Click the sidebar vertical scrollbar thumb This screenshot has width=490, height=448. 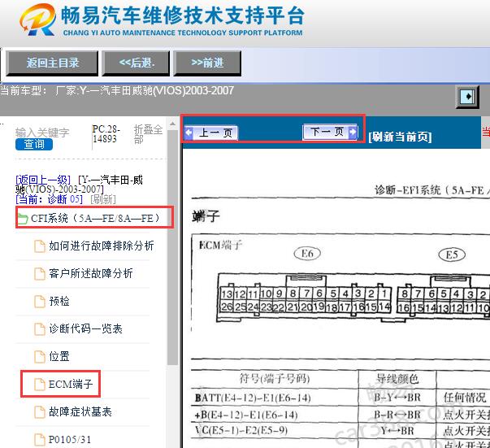point(172,247)
